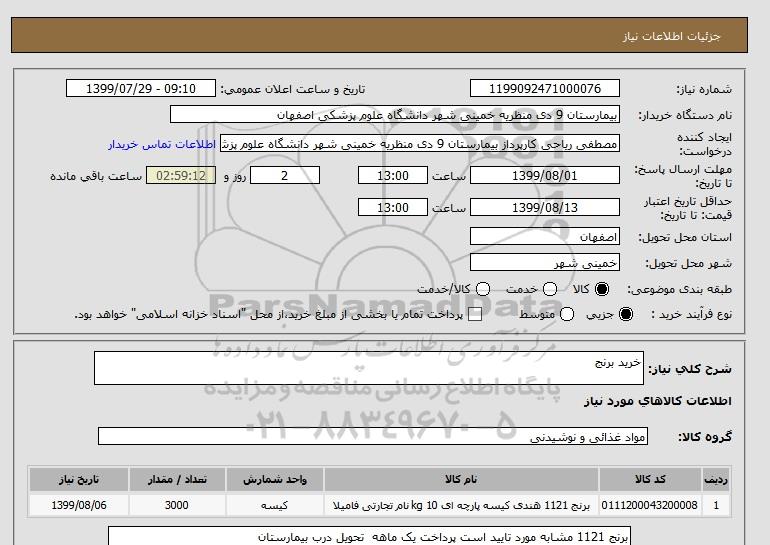Viewport: 770px width, 545px height.
Task: Click the goods group field مواد غذائی و نوشیدنی
Action: point(373,436)
